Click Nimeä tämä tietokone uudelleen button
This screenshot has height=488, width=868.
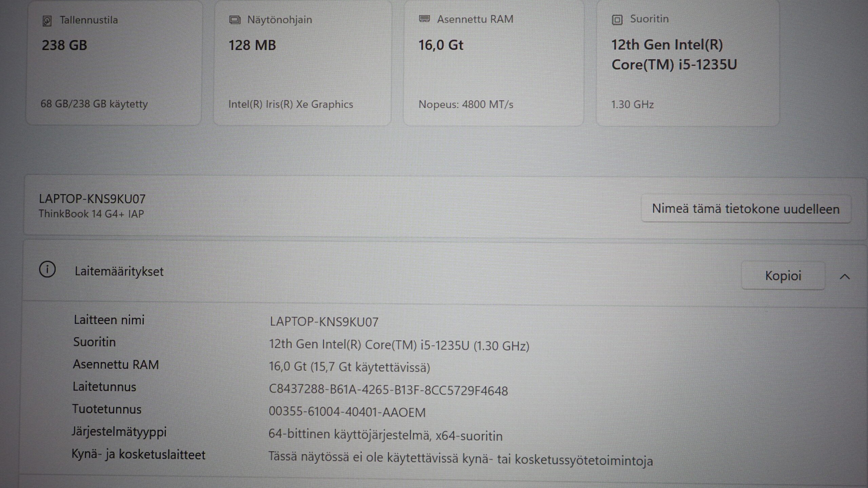pos(746,209)
